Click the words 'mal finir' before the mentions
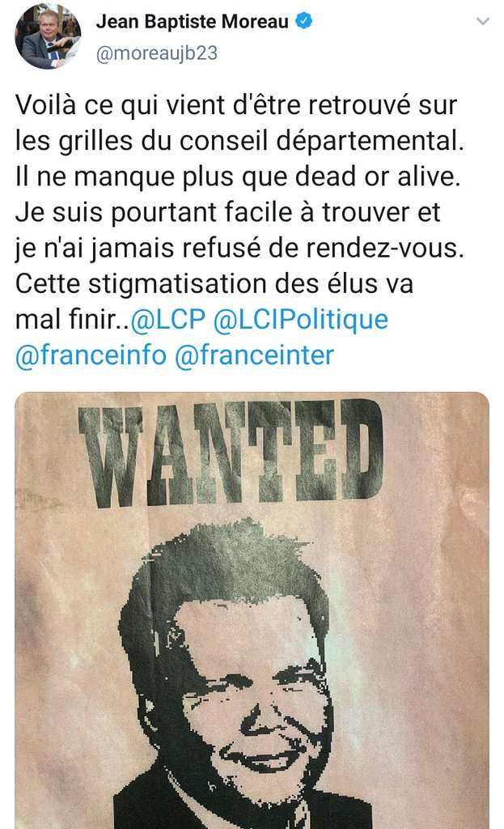The image size is (504, 829). click(68, 319)
